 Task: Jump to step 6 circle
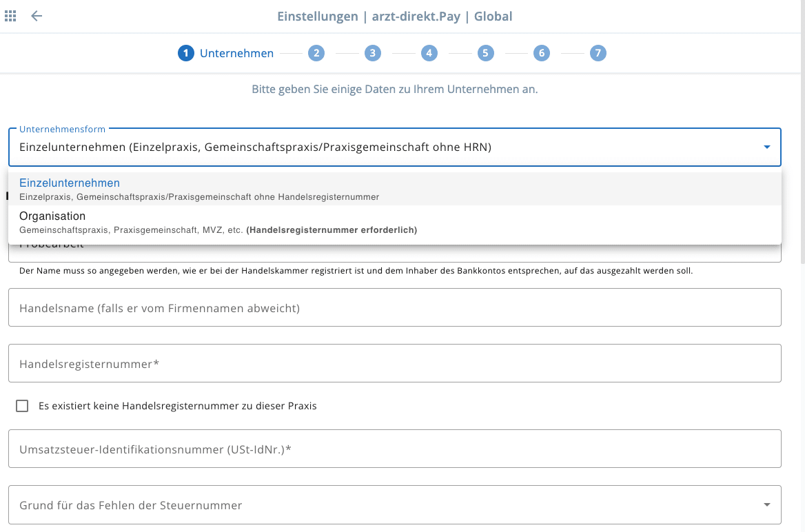coord(541,53)
